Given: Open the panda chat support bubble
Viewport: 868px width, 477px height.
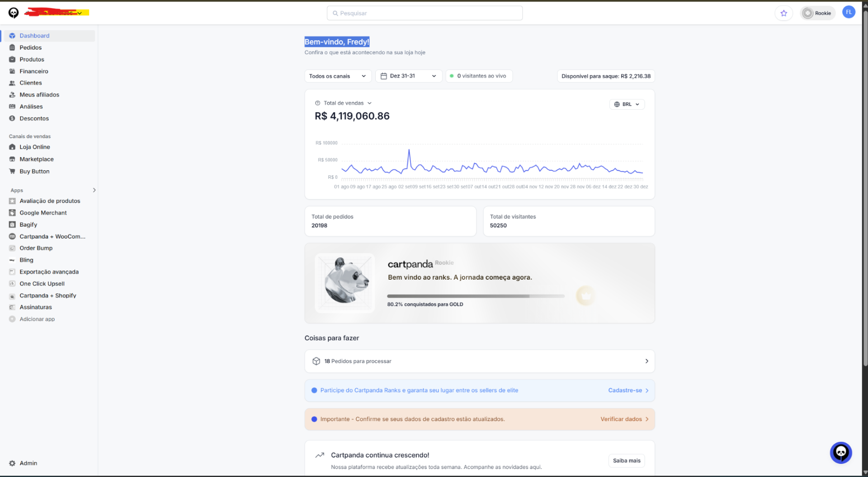Looking at the screenshot, I should [x=840, y=452].
